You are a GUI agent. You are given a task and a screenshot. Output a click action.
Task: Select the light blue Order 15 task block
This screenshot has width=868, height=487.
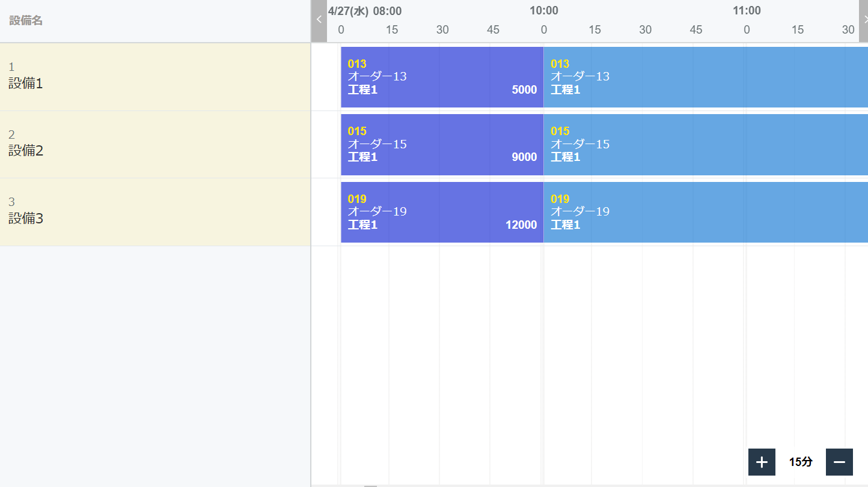[706, 145]
